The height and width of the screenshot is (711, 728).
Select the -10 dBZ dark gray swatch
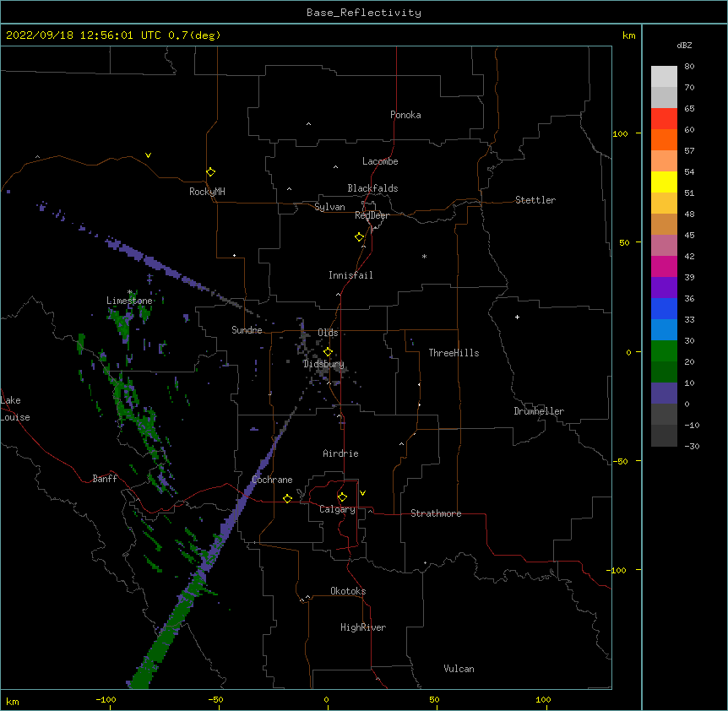tap(664, 436)
